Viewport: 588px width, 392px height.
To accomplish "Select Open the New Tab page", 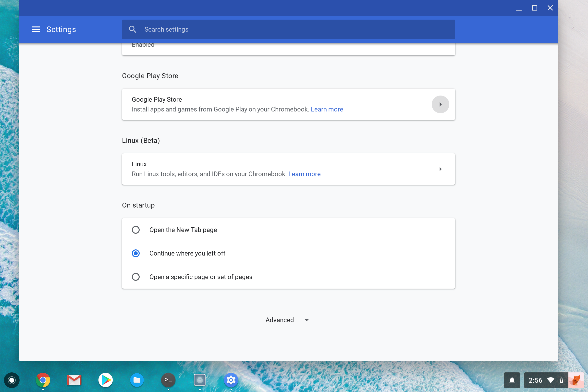I will 136,230.
